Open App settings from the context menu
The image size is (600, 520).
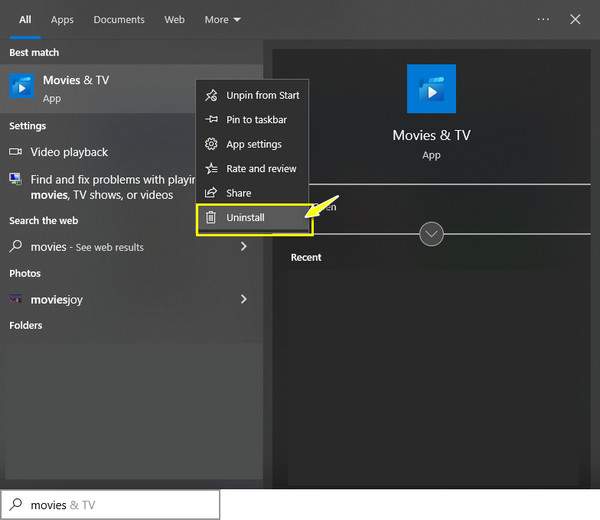tap(252, 144)
